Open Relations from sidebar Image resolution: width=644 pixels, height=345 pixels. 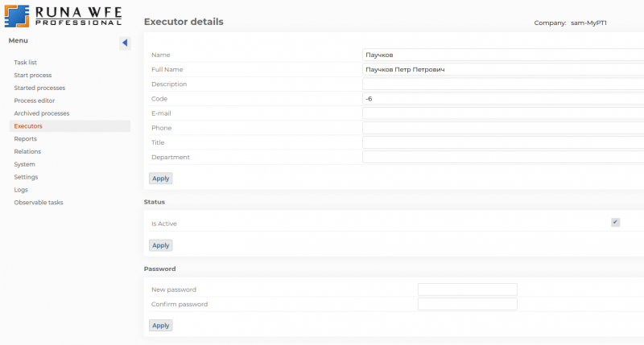27,151
